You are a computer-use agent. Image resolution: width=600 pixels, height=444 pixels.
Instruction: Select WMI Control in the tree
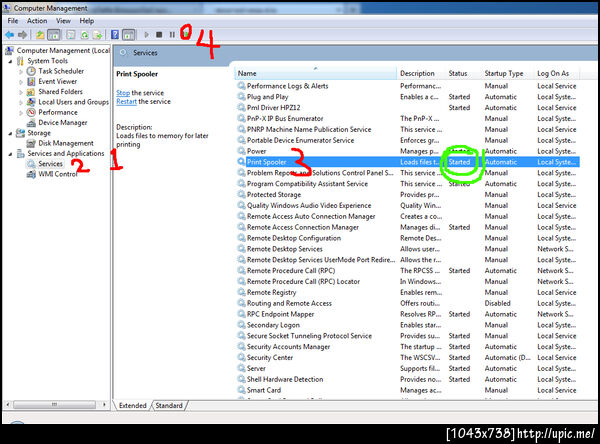pos(58,174)
